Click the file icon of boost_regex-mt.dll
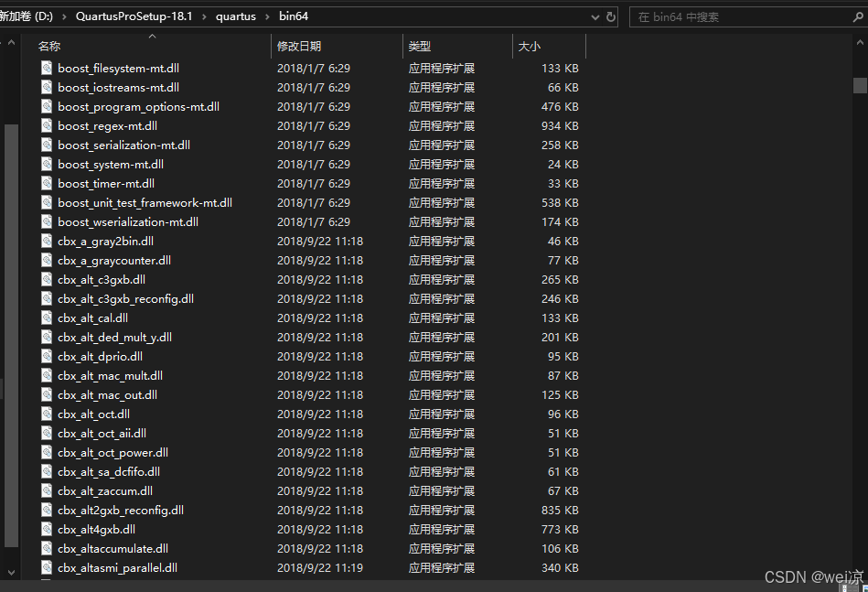868x592 pixels. (x=47, y=125)
